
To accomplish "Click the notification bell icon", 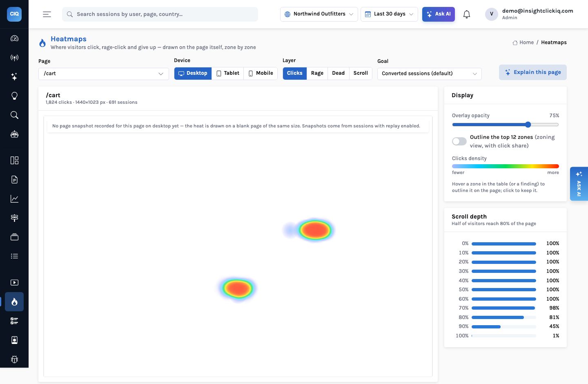I will [x=467, y=14].
